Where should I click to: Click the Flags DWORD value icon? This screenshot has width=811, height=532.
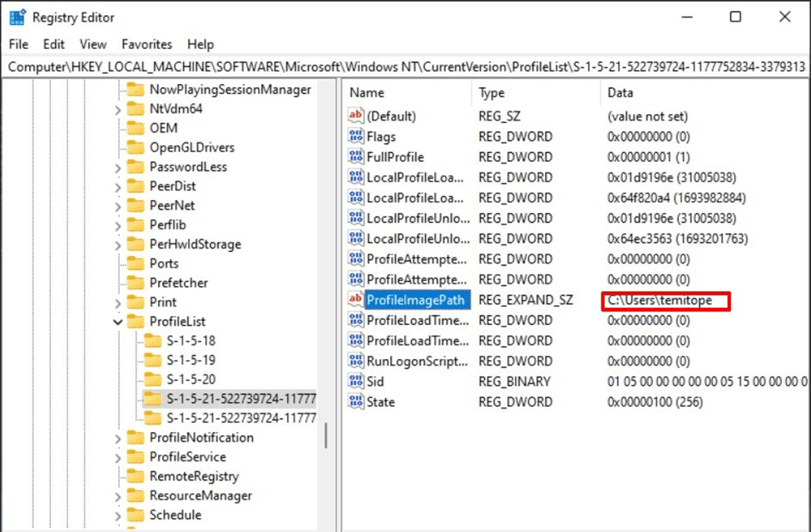(356, 137)
